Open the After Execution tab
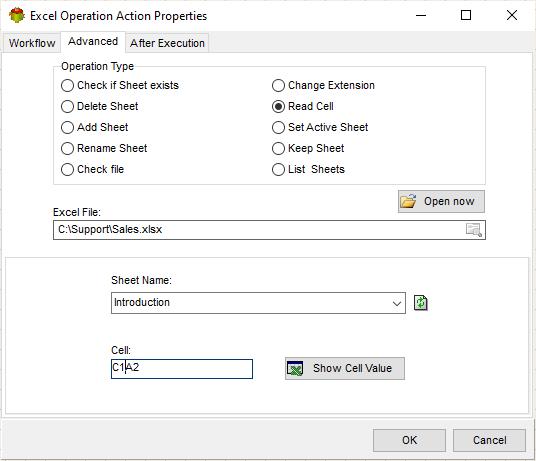 [x=167, y=43]
